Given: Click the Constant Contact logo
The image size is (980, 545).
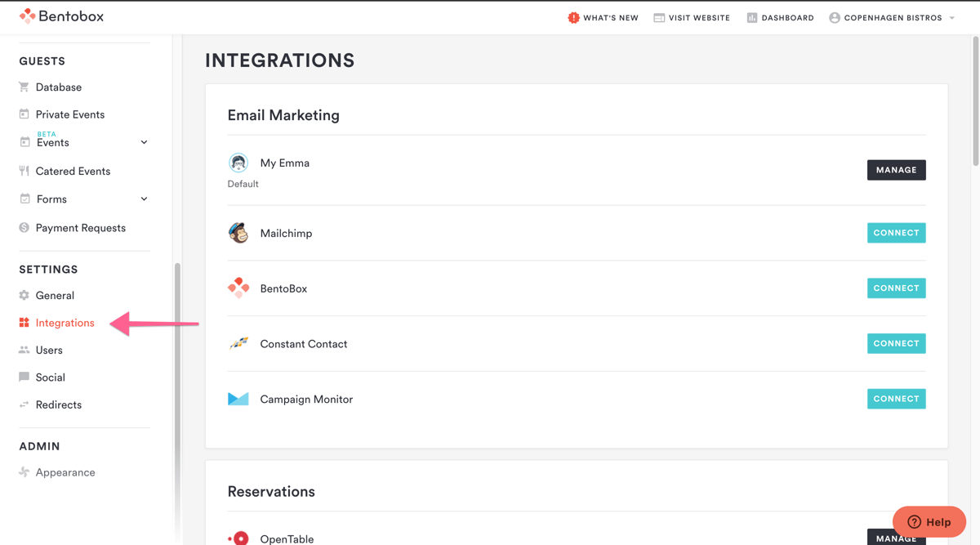Looking at the screenshot, I should (238, 343).
